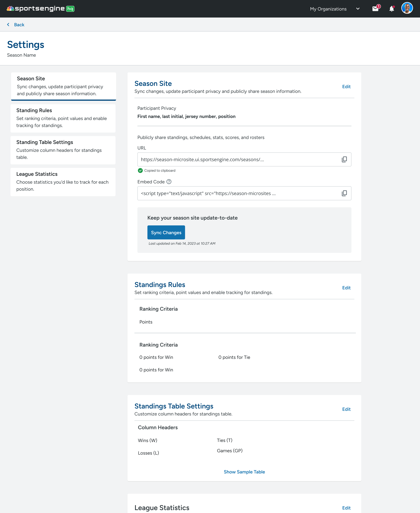Open the notifications bell
Image resolution: width=420 pixels, height=513 pixels.
391,9
